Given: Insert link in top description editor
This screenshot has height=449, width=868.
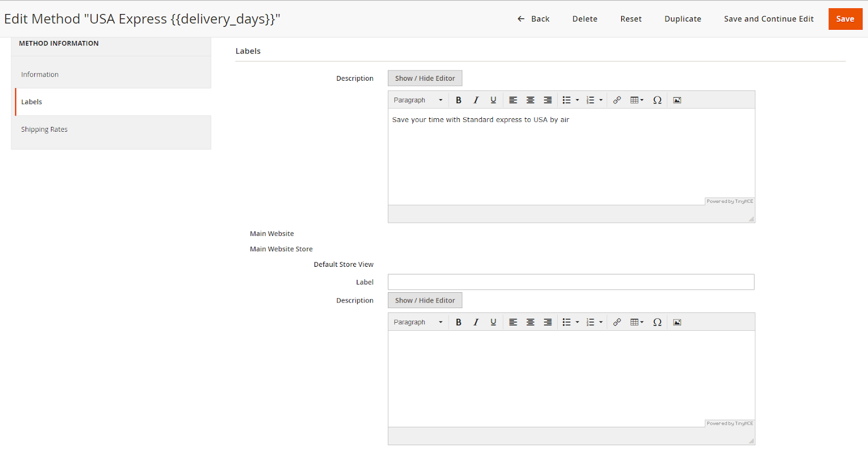Looking at the screenshot, I should click(617, 100).
